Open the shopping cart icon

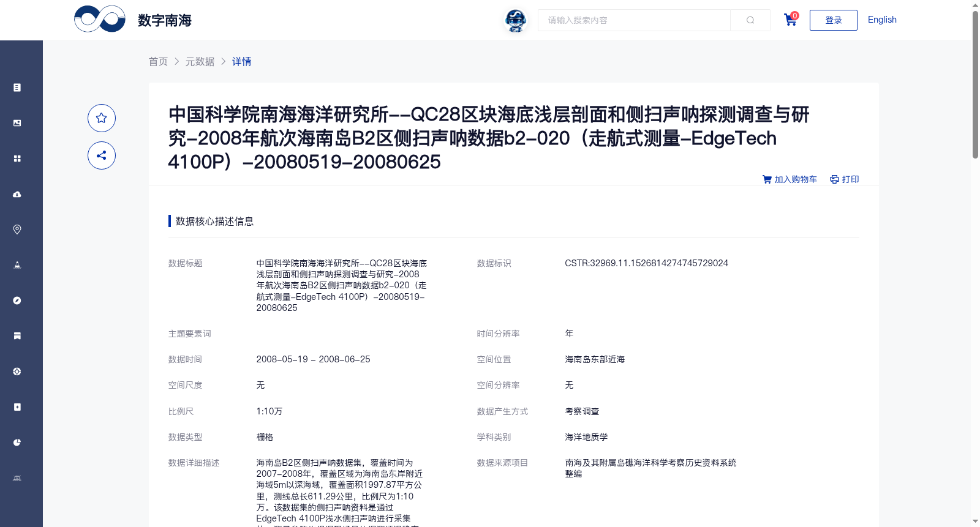[x=791, y=20]
